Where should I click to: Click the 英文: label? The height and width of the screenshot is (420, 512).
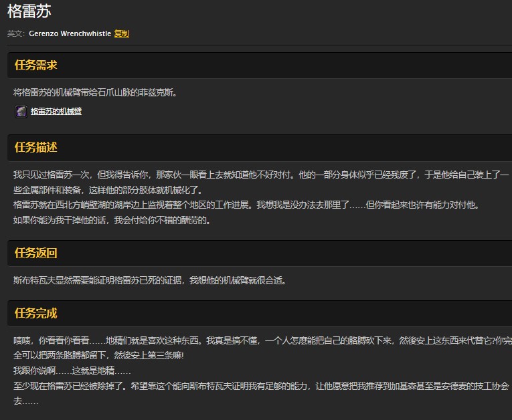[x=16, y=33]
